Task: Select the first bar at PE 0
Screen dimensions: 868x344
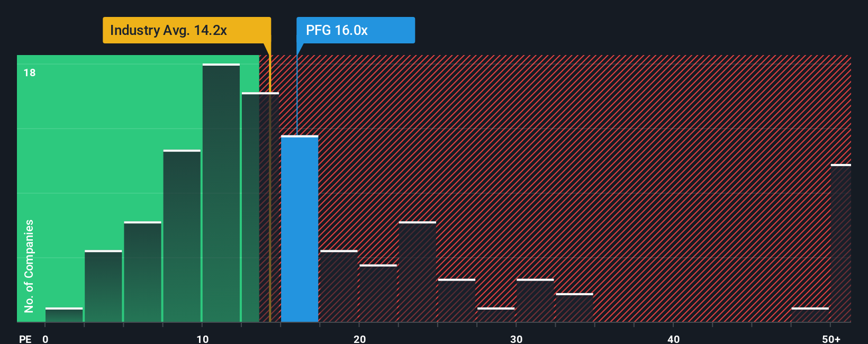Action: point(64,315)
